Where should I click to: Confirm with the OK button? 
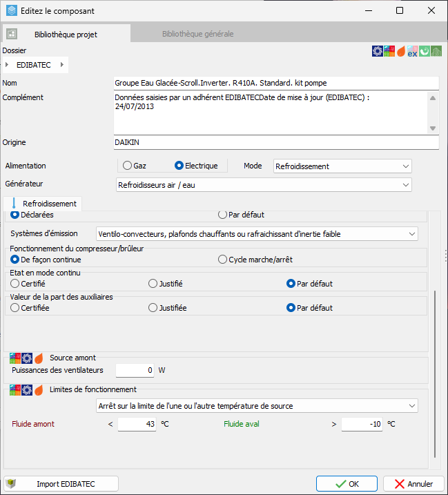pos(347,484)
